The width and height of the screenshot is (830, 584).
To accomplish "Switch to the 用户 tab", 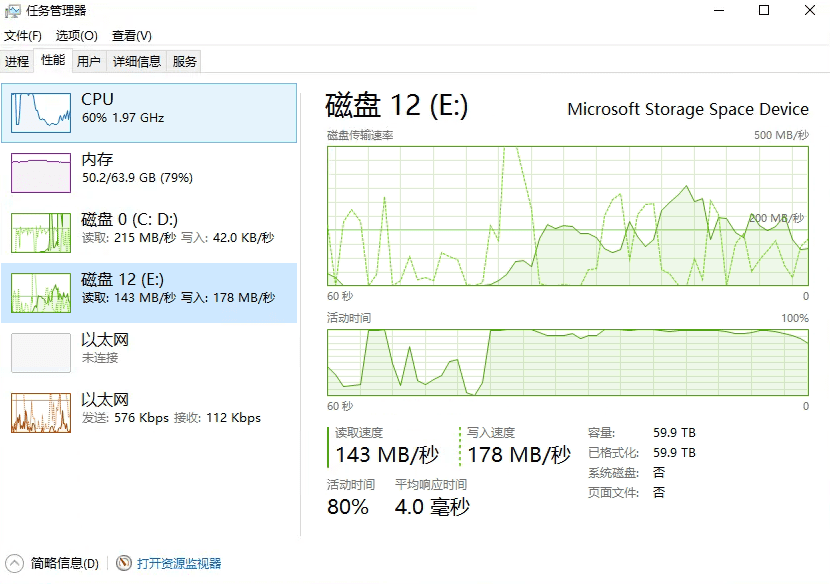I will coord(89,61).
